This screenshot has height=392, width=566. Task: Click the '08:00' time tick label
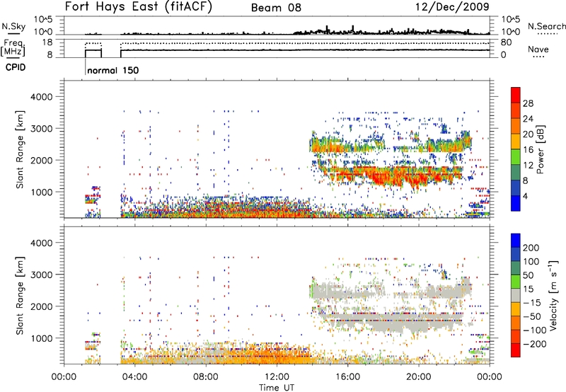206,377
